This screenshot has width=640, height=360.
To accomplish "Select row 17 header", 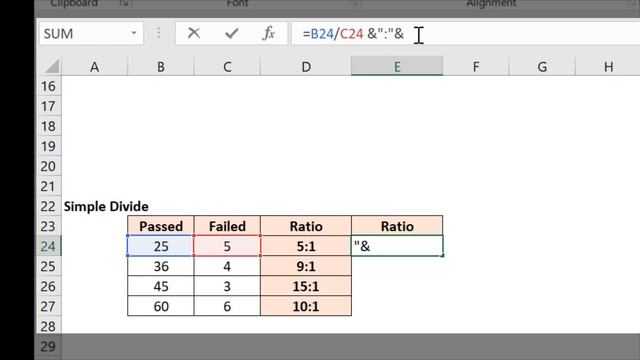I will (49, 106).
